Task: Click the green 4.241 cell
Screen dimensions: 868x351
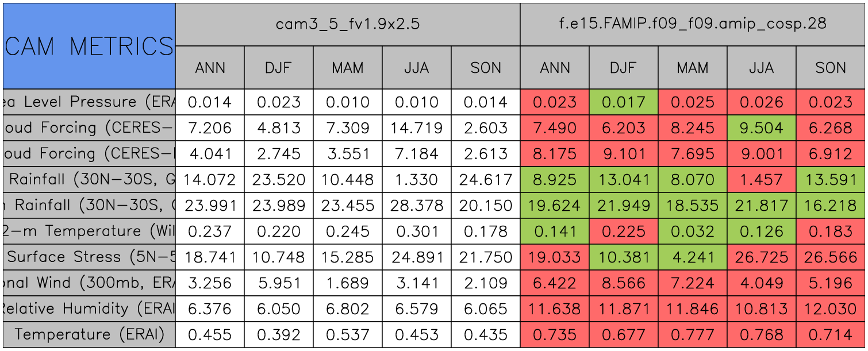Action: [x=692, y=257]
